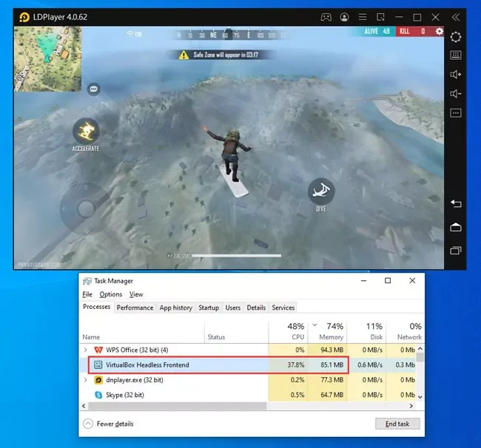
Task: Click vertical scrollbar up arrow in process list
Action: point(420,349)
